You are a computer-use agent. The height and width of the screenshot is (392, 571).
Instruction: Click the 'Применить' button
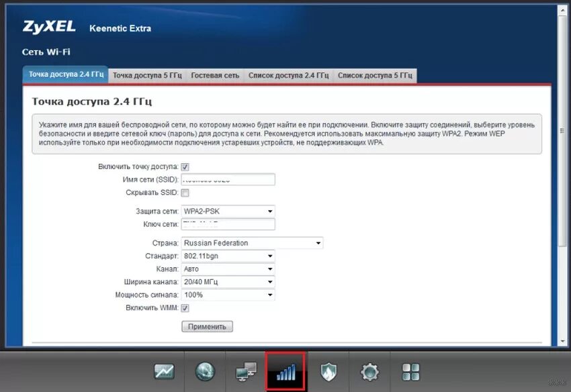coord(207,326)
